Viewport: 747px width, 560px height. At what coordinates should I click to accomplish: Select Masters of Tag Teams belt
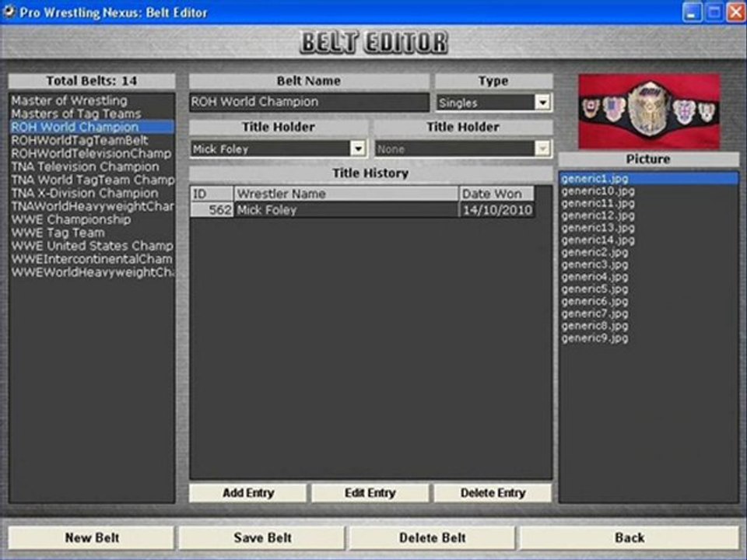[92, 114]
